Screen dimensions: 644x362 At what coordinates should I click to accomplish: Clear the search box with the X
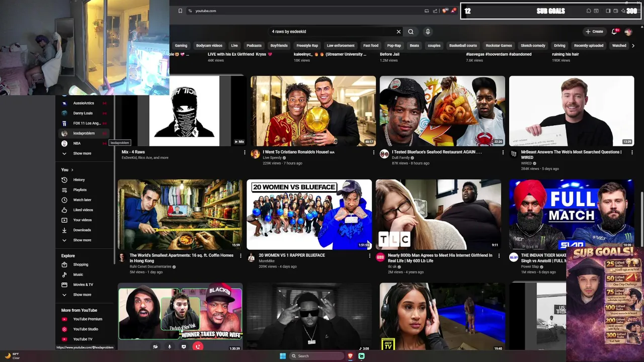pyautogui.click(x=398, y=32)
